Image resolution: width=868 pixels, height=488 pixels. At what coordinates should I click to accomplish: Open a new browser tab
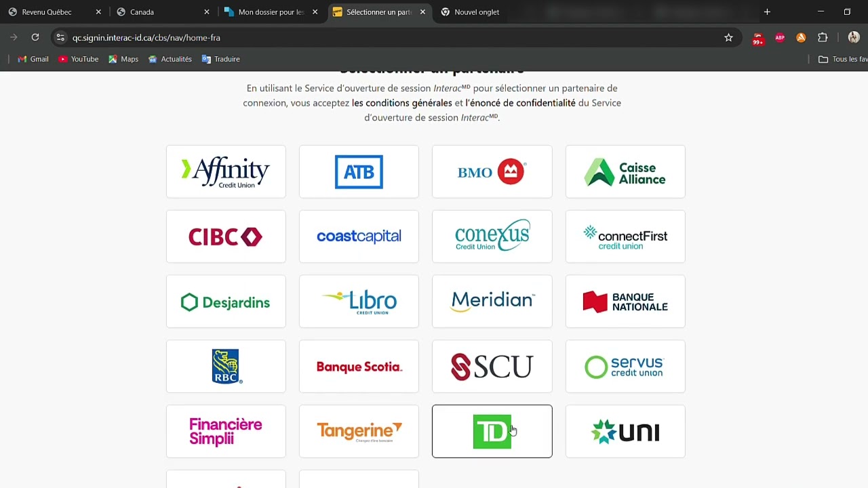(767, 12)
